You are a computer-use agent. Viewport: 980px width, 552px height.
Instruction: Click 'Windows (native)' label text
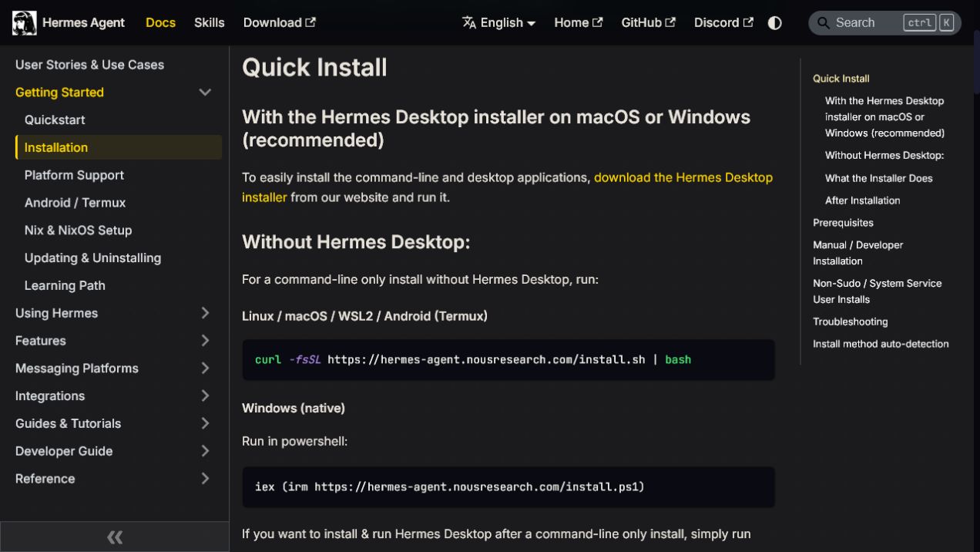click(x=294, y=408)
